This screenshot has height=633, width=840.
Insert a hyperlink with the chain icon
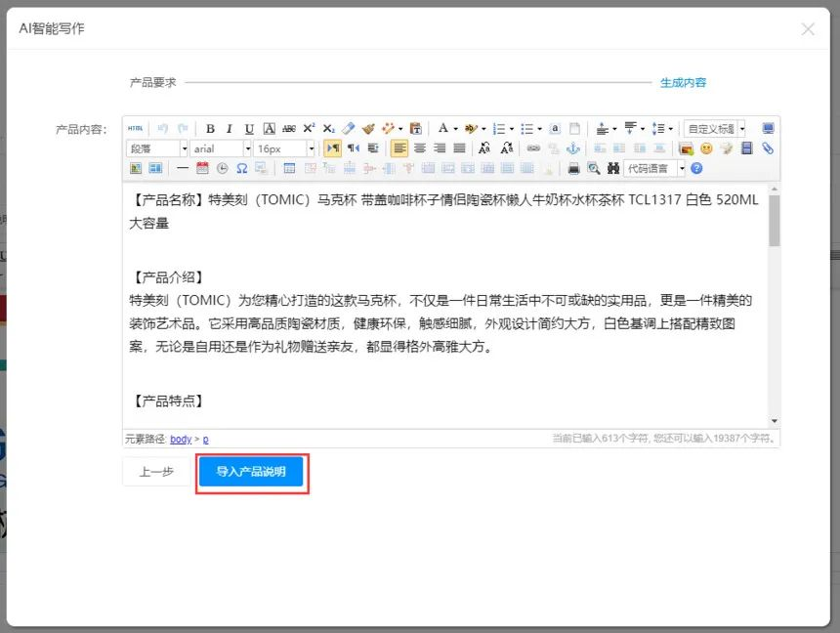533,148
